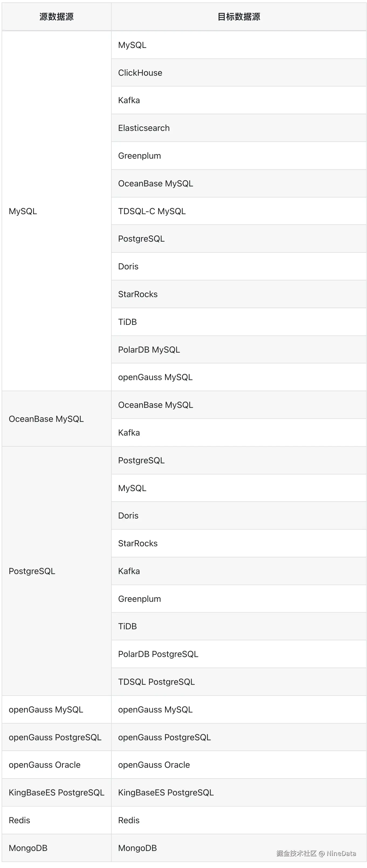Click the MySQL source data cell
The height and width of the screenshot is (868, 367).
[x=56, y=211]
